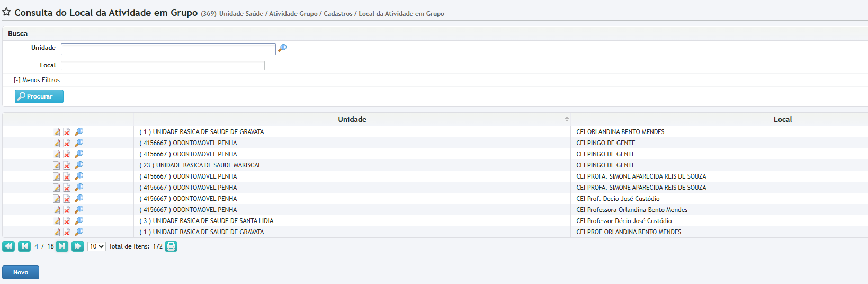
Task: Focus the Local text input field
Action: (x=163, y=66)
